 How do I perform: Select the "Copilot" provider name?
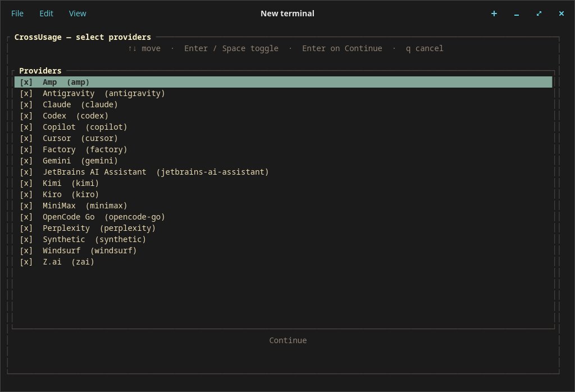(59, 127)
